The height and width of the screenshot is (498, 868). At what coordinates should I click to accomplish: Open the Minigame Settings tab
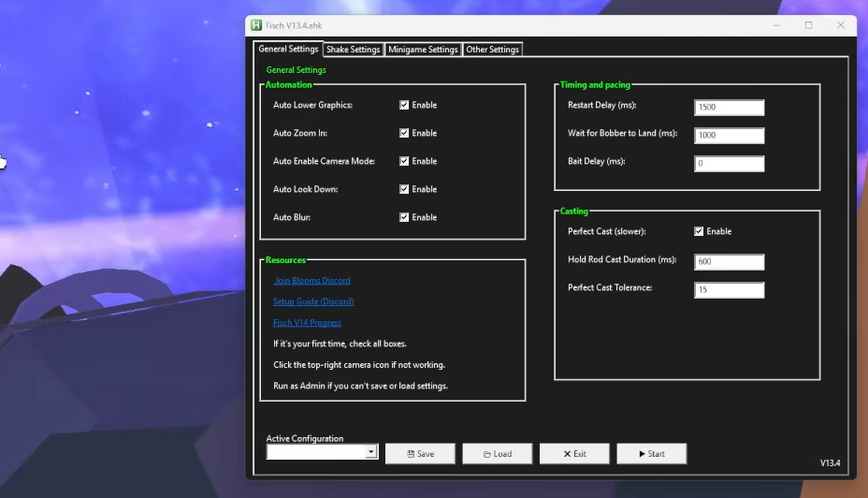coord(423,50)
